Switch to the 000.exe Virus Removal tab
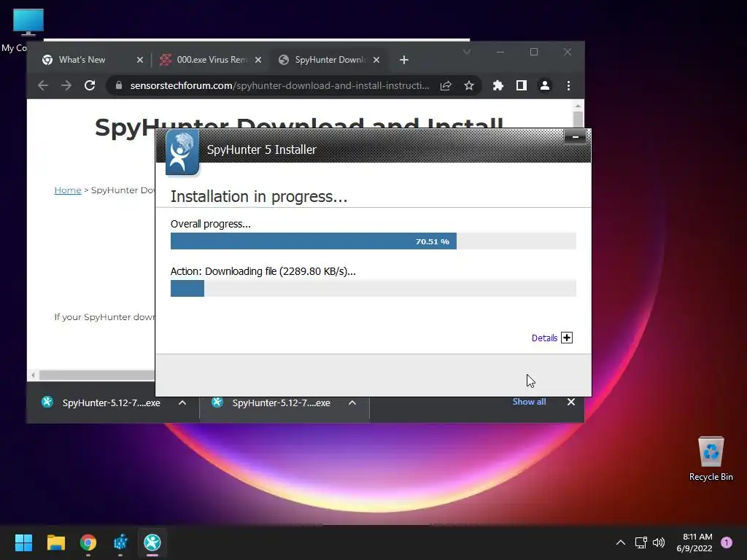Screen dimensions: 747x560 (x=212, y=60)
